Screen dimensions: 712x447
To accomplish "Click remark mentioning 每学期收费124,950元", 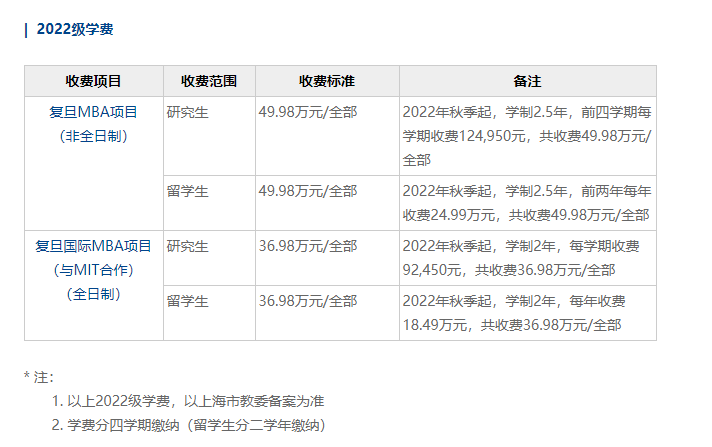I will 527,136.
